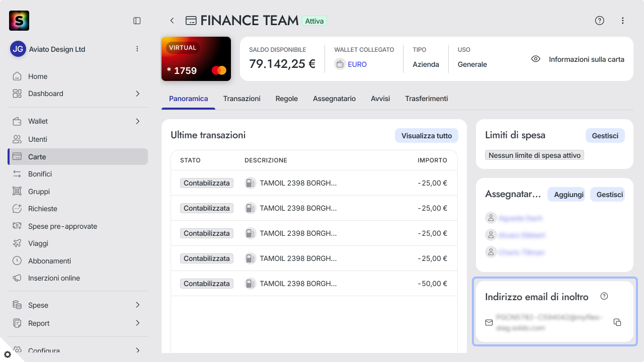Switch to the Avvisi tab
Screen dimensions: 644x362
pos(380,99)
